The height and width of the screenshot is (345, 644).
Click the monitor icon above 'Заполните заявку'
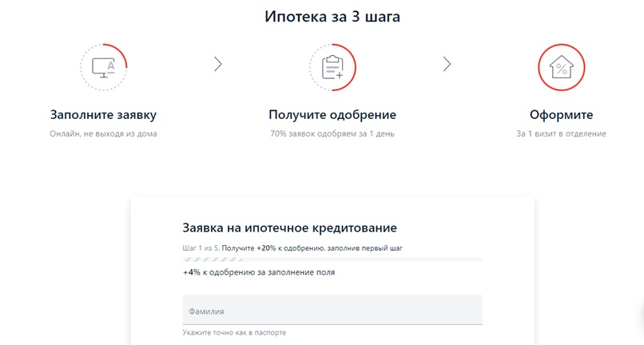point(104,67)
